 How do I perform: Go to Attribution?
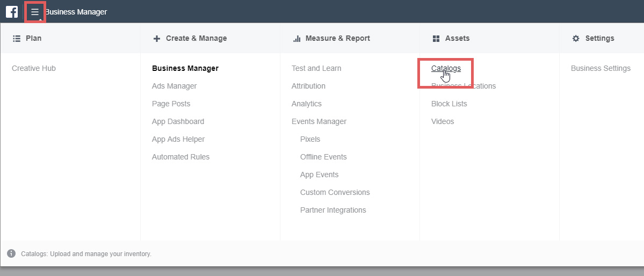(308, 86)
